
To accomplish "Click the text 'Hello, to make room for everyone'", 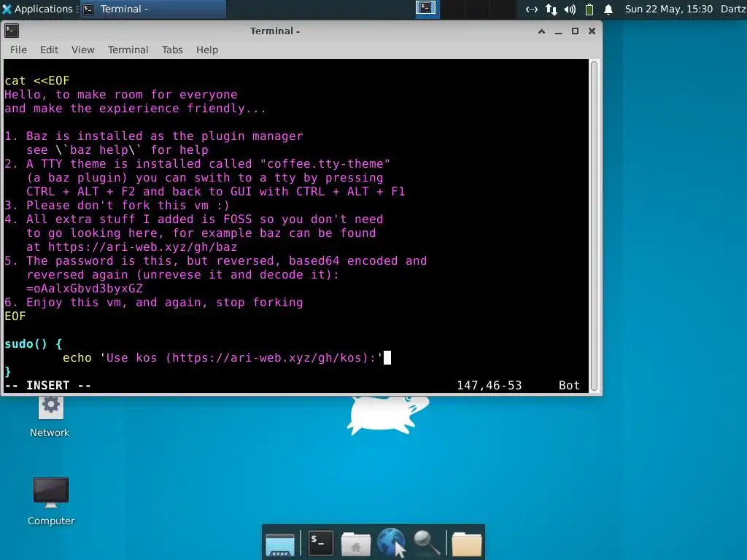I will tap(121, 94).
